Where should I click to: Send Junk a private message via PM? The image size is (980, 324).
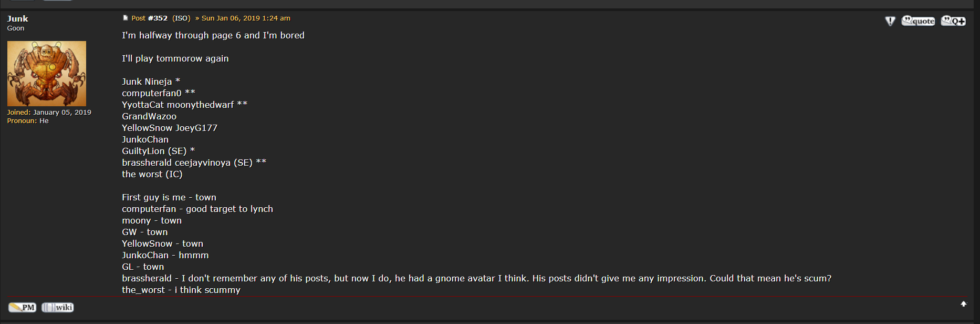[x=22, y=307]
